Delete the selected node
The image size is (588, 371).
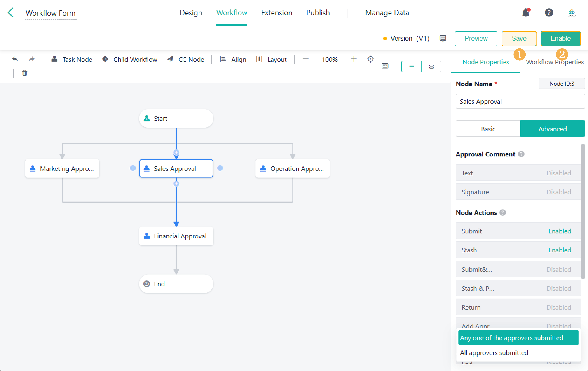[x=24, y=73]
